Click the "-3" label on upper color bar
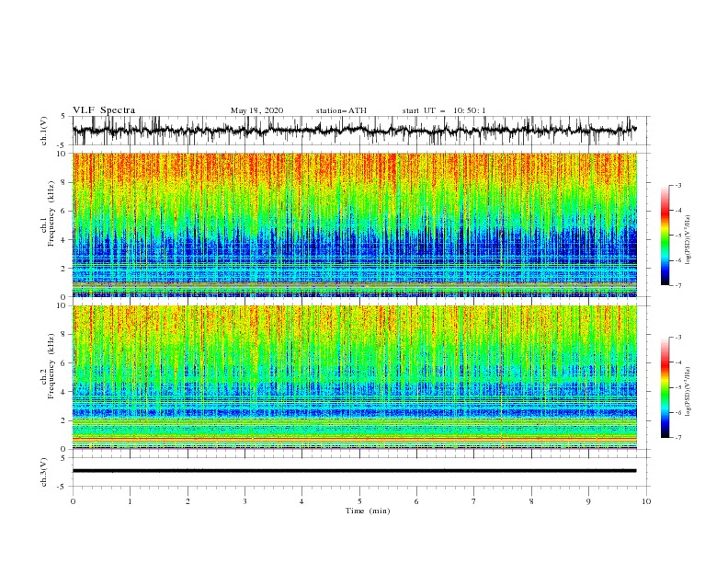 677,185
